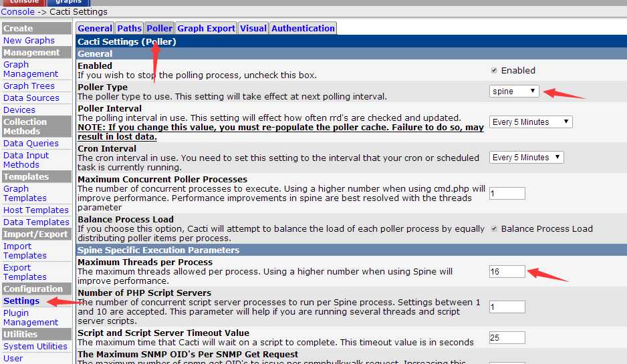
Task: Click the Cron Interval label text
Action: (107, 149)
